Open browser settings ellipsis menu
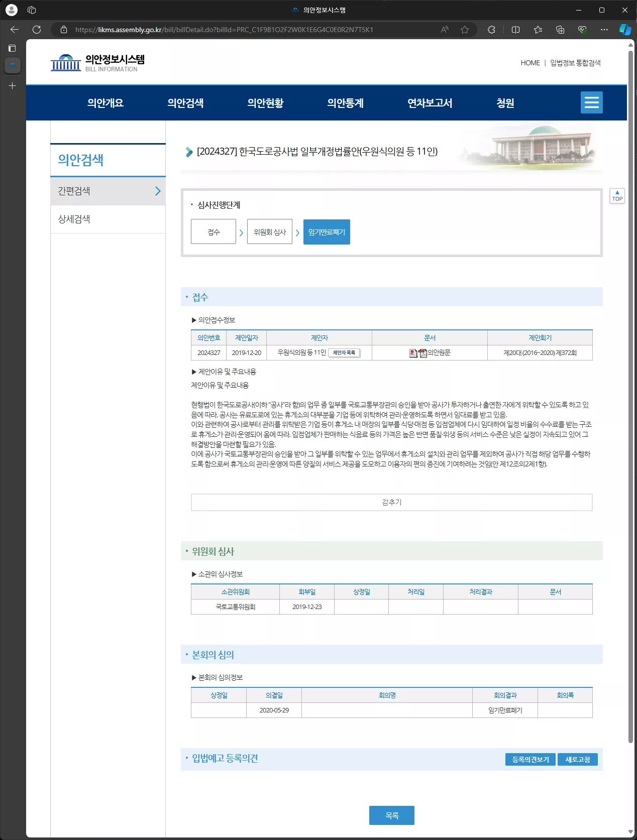This screenshot has height=840, width=637. 604,30
